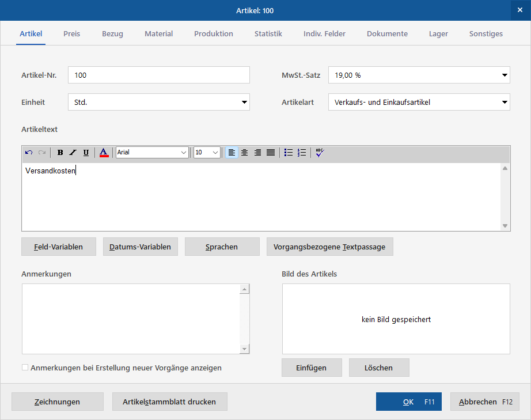Run the spell check
This screenshot has height=420, width=531.
(x=320, y=153)
